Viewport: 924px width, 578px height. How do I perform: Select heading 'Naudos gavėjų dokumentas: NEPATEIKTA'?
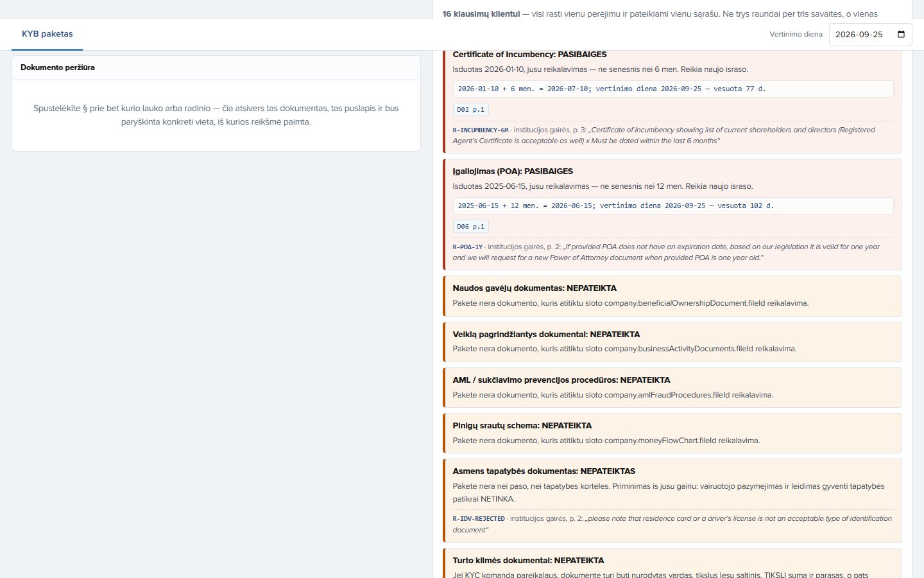535,288
